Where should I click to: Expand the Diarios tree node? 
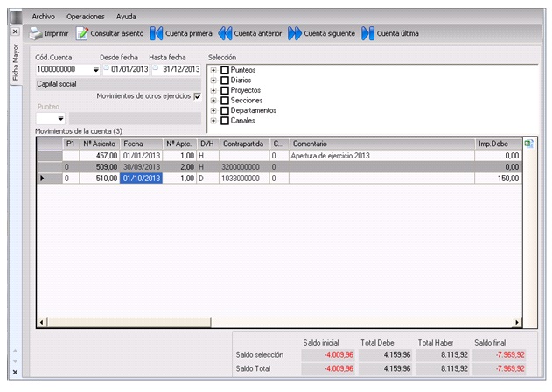coord(214,80)
